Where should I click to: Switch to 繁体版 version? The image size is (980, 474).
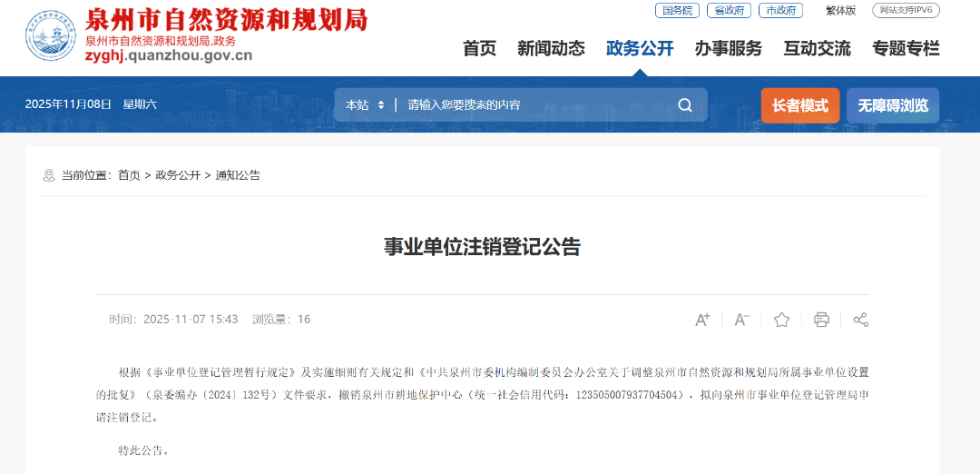point(840,11)
